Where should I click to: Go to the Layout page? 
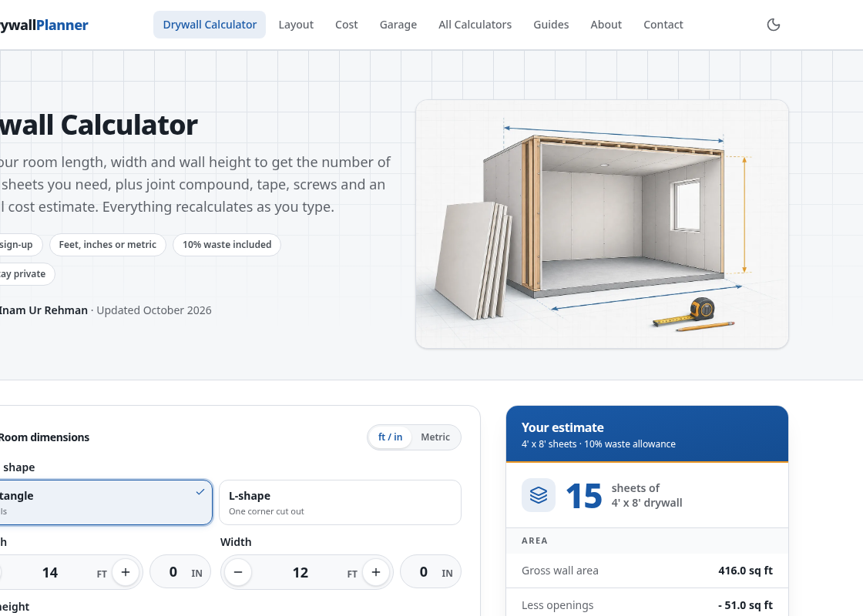(296, 25)
